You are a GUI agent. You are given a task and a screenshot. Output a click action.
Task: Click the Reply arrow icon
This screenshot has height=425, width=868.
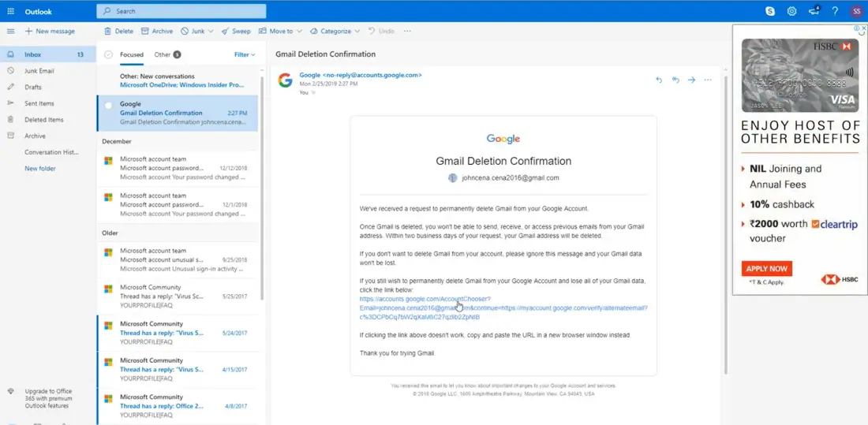pyautogui.click(x=659, y=80)
